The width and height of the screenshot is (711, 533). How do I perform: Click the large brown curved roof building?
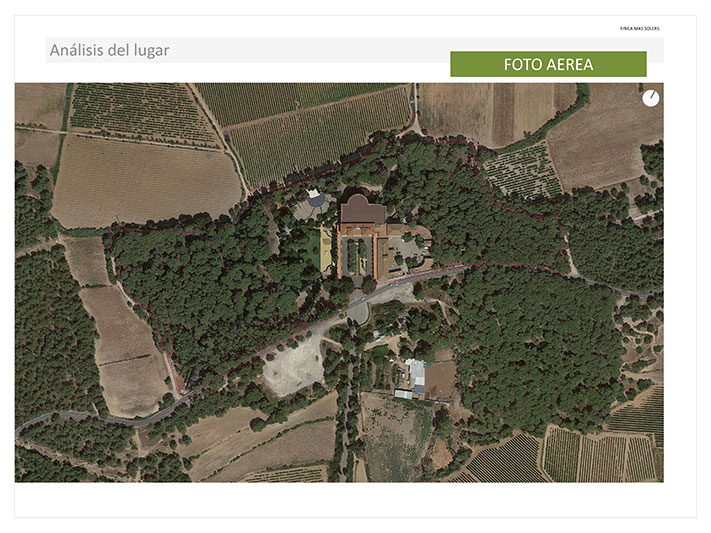pos(362,209)
